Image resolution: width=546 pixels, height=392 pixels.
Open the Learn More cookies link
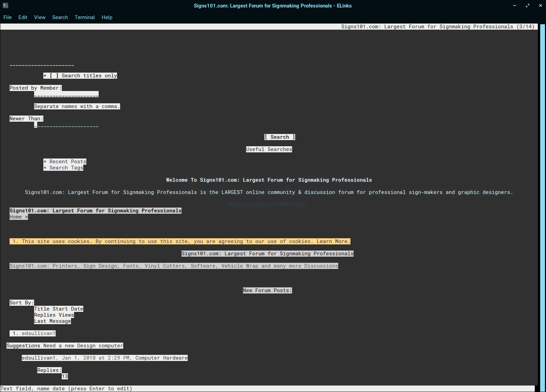pos(332,241)
